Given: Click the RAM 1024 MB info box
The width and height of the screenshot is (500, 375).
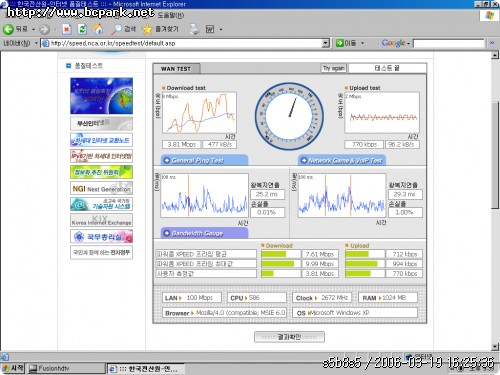Looking at the screenshot, I should click(x=388, y=298).
